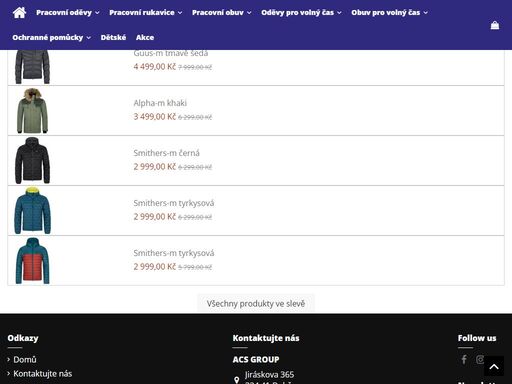Open the Akce category
This screenshot has height=384, width=512.
[145, 37]
